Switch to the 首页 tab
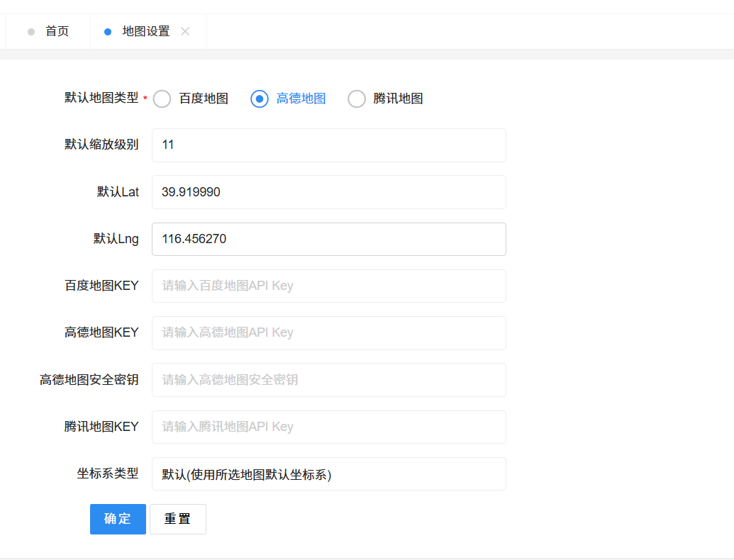734x560 pixels. [x=57, y=32]
